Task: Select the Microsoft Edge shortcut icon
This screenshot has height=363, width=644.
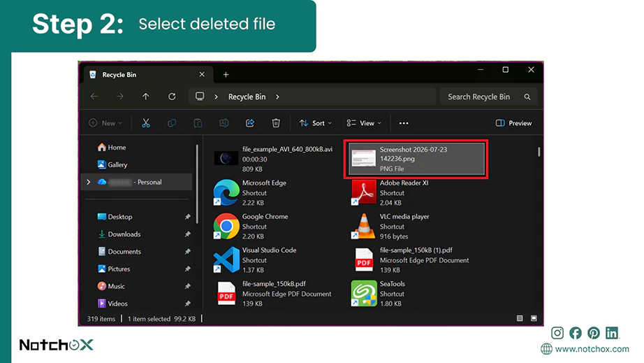Action: (x=226, y=192)
